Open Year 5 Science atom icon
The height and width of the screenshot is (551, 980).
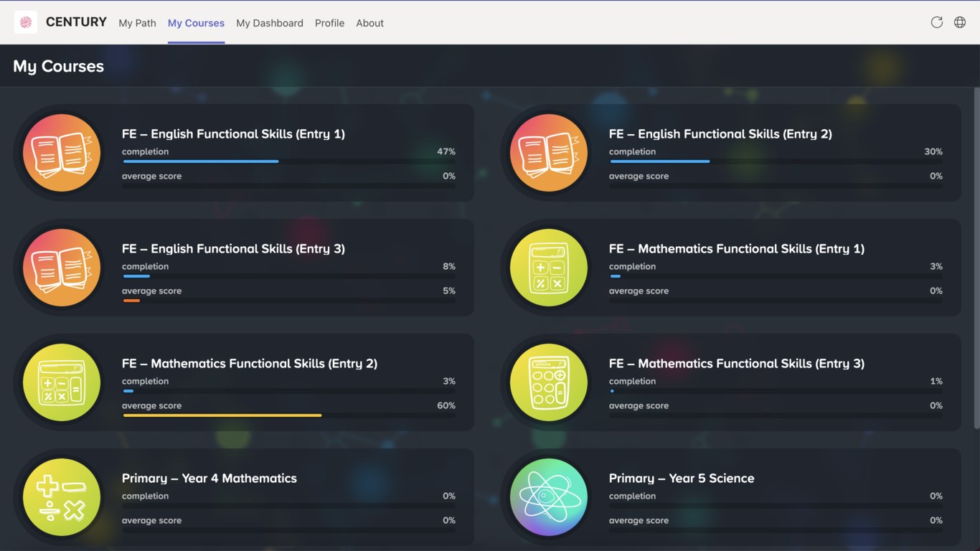click(549, 497)
